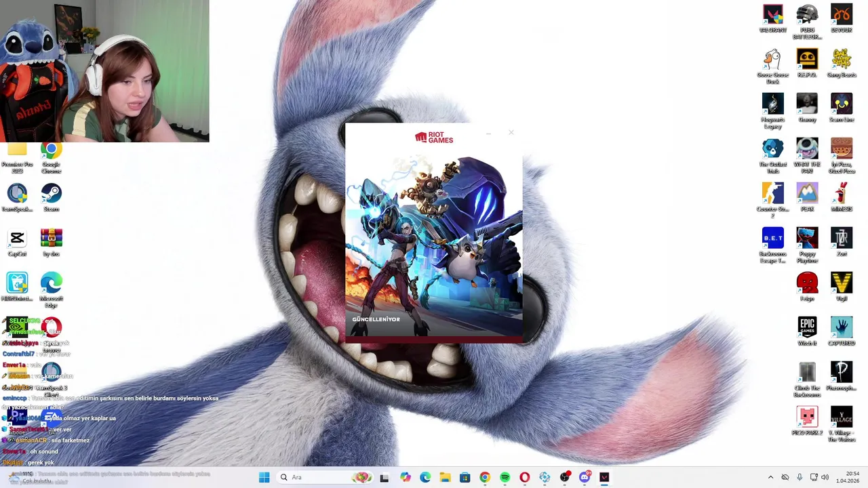This screenshot has width=868, height=488.
Task: Select the Granny game icon
Action: 807,108
